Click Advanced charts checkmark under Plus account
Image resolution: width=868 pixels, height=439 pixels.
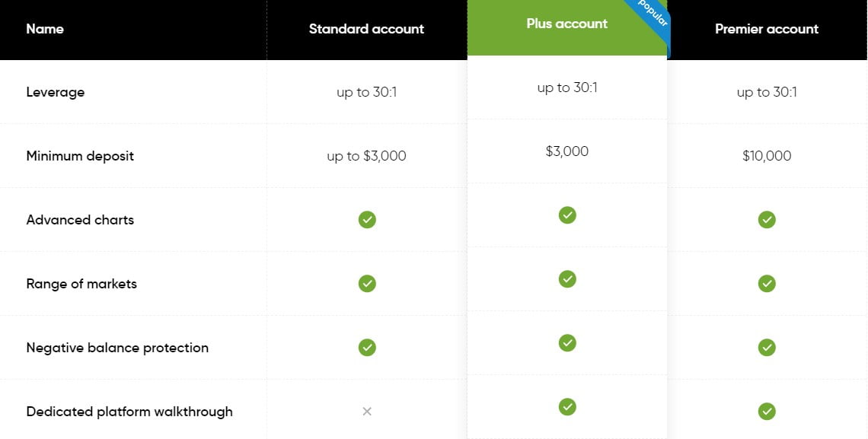pyautogui.click(x=566, y=215)
